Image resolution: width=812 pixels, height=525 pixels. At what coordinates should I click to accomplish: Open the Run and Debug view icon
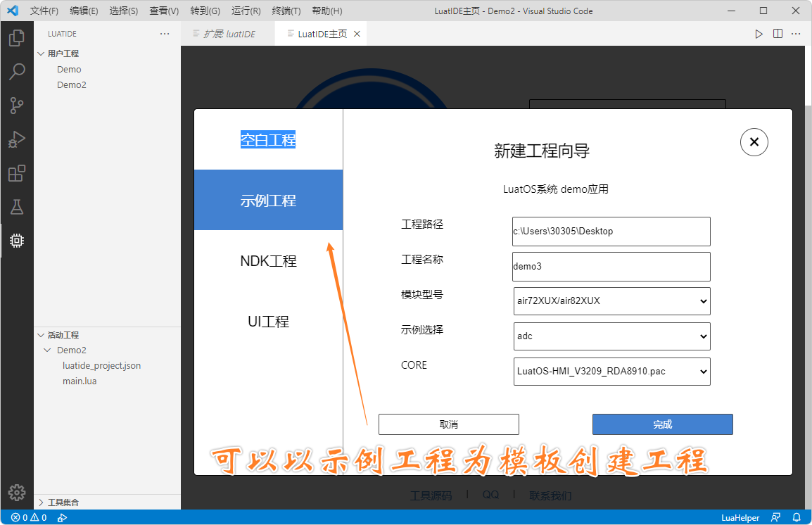pos(17,139)
